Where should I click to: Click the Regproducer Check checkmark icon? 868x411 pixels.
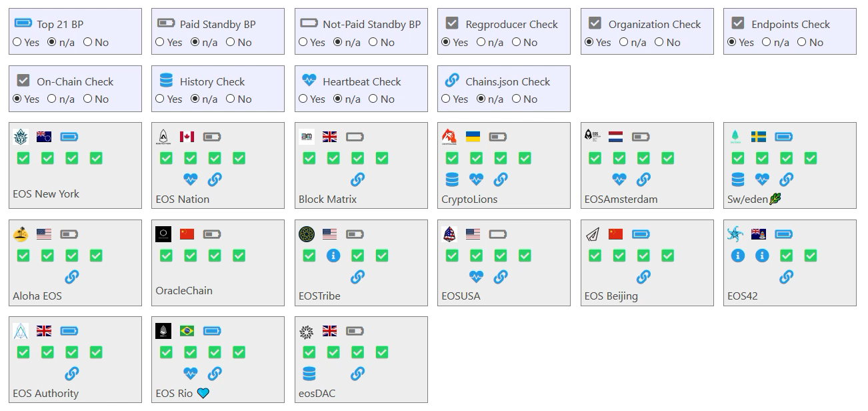pyautogui.click(x=452, y=23)
